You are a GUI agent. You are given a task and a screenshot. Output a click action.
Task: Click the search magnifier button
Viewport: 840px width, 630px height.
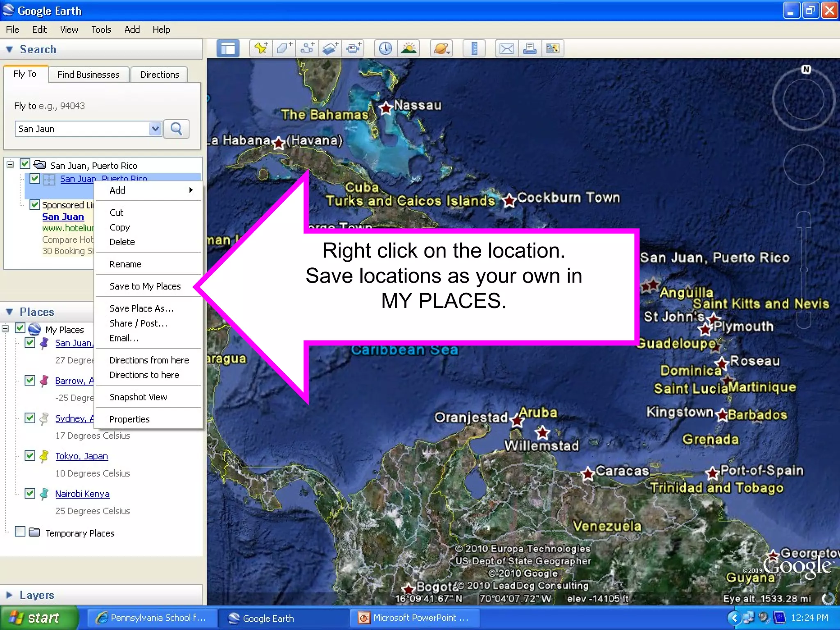(x=176, y=129)
